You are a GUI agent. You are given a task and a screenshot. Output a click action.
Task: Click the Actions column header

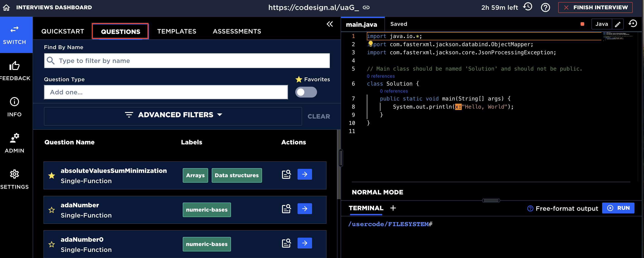pyautogui.click(x=293, y=142)
